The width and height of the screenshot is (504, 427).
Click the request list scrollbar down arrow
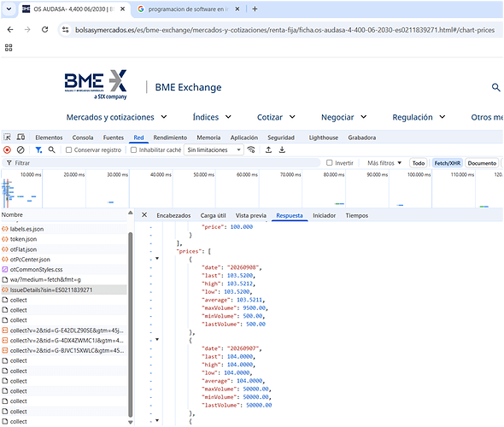pos(130,422)
